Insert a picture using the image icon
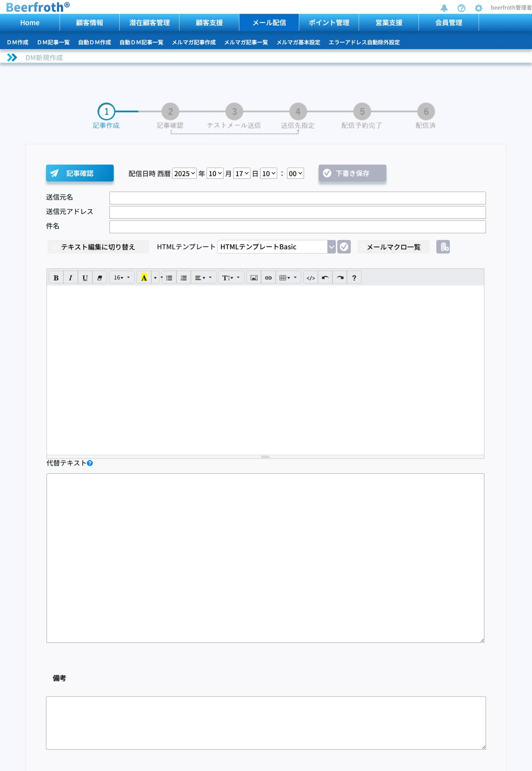This screenshot has height=771, width=532. [254, 278]
